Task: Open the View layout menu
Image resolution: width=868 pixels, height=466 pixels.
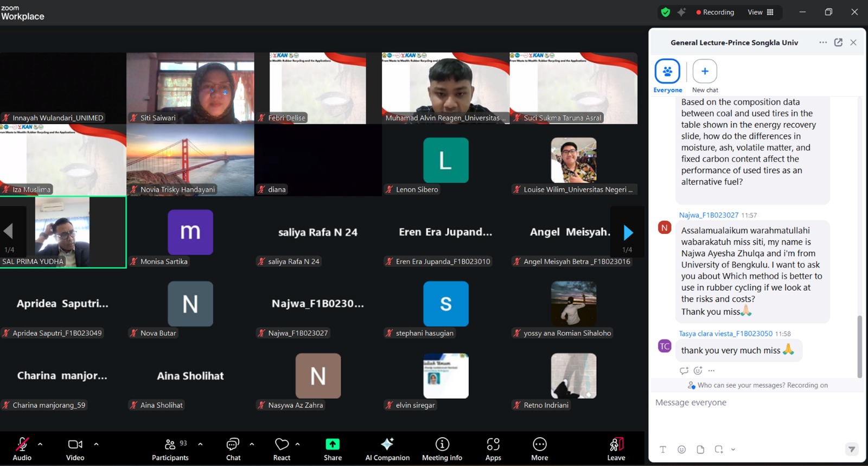Action: pos(761,12)
